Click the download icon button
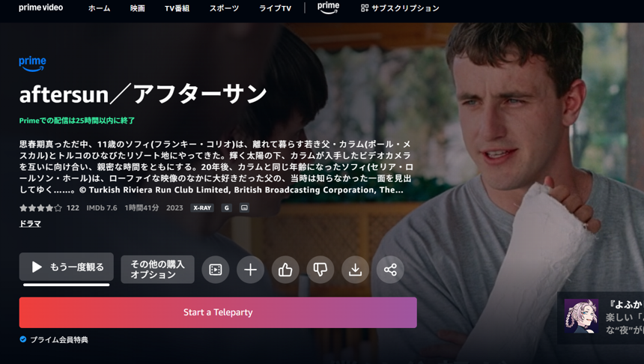Screen dimensions: 644x364 click(355, 270)
